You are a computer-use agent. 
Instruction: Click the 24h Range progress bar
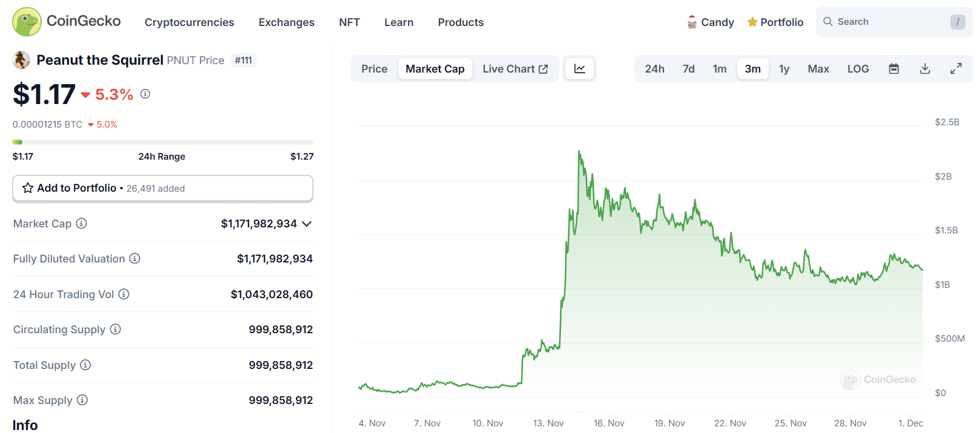click(163, 142)
